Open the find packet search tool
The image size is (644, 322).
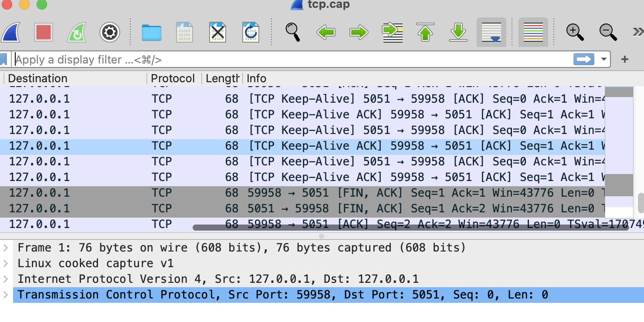point(293,32)
